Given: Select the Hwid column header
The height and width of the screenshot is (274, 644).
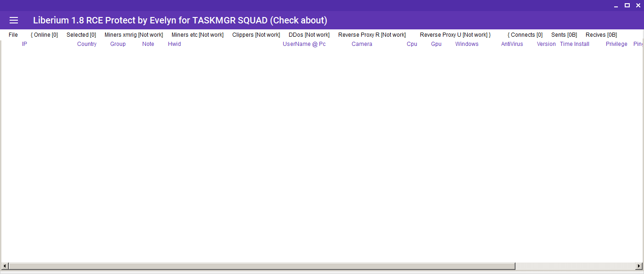Looking at the screenshot, I should pos(174,44).
